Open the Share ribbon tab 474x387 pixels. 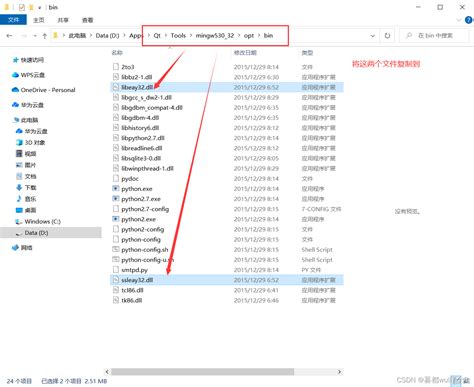point(63,20)
